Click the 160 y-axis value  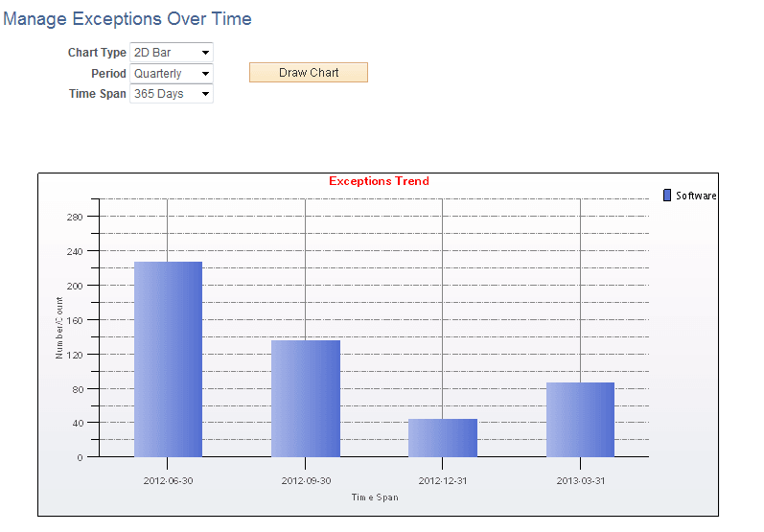point(75,320)
